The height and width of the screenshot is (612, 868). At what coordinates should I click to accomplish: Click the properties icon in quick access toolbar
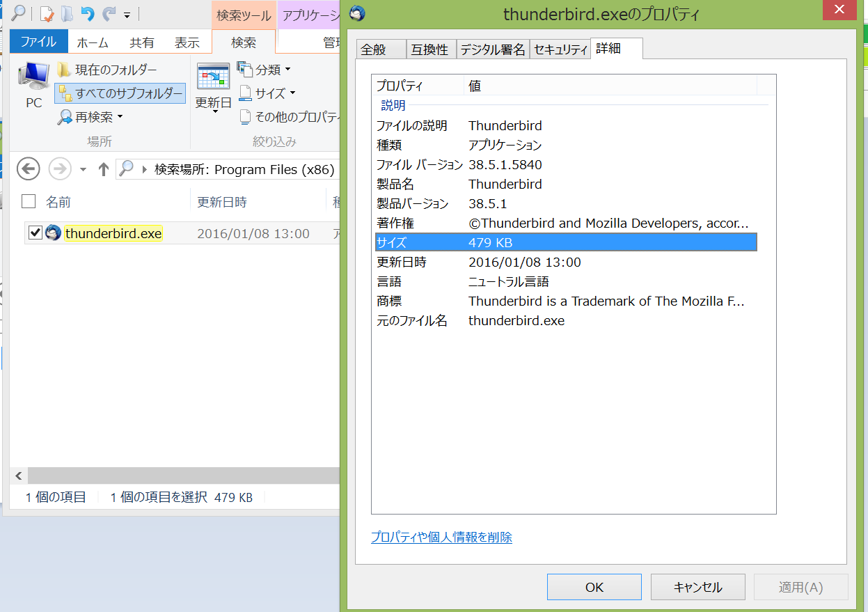(47, 13)
